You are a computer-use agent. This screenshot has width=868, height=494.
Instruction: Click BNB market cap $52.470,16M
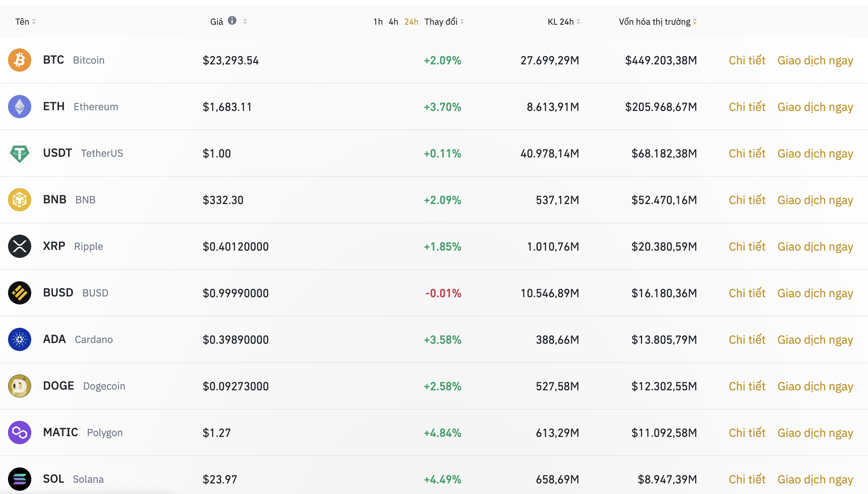tap(664, 200)
